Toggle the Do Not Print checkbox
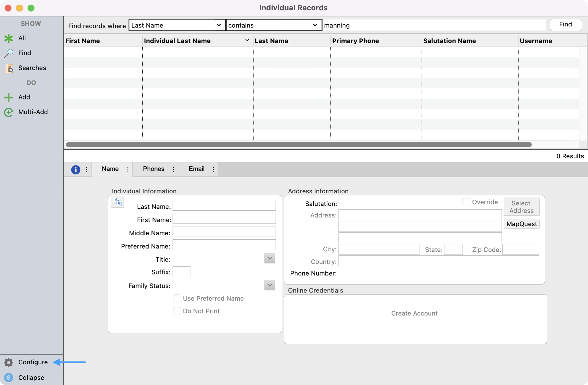Screen dimensions: 588x385 [177, 311]
